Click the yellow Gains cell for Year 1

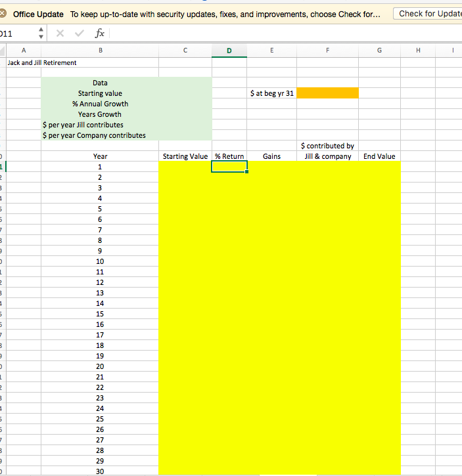pyautogui.click(x=271, y=167)
